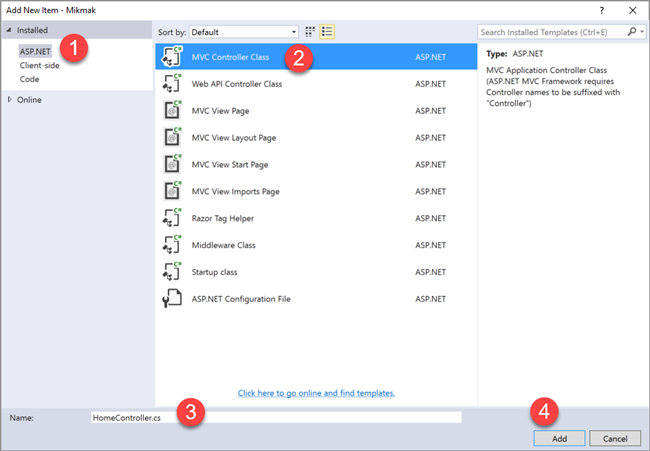This screenshot has height=451, width=650.
Task: Collapse the Installed tree node
Action: pos(9,30)
